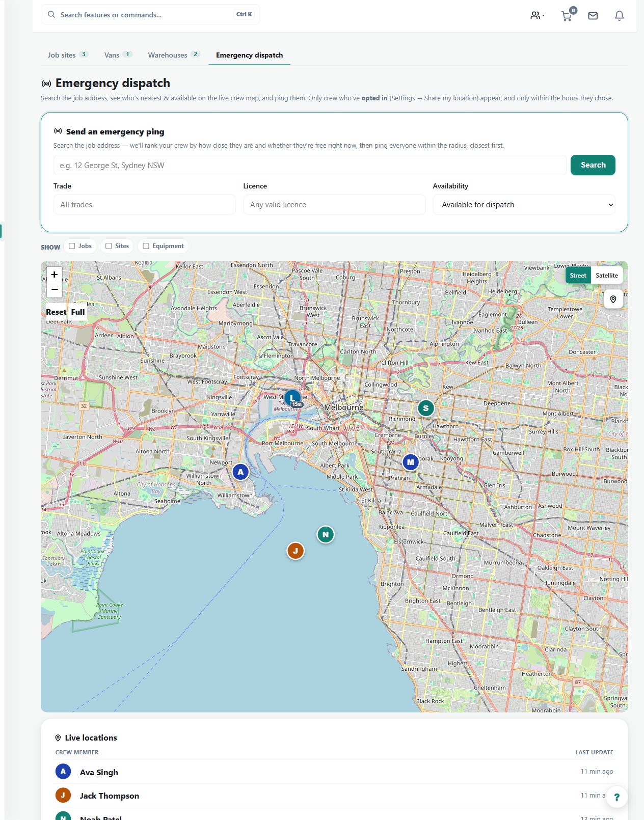Click the search magnifier icon

[51, 14]
